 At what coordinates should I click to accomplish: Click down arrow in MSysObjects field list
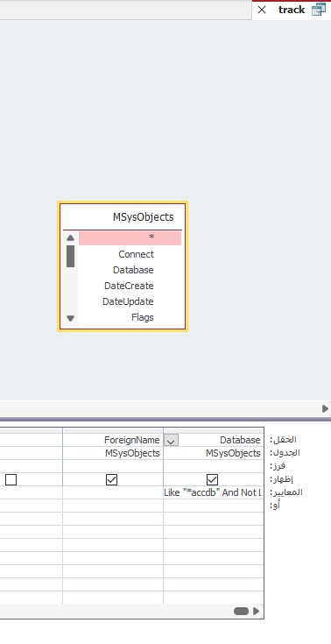click(70, 318)
